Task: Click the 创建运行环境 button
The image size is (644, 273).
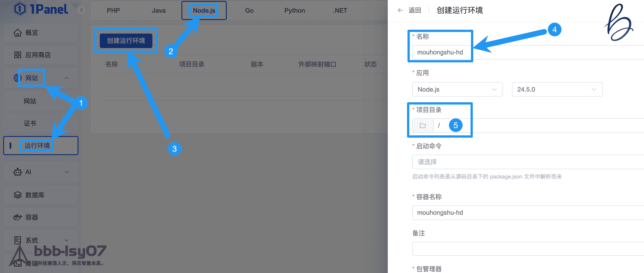Action: click(x=126, y=41)
